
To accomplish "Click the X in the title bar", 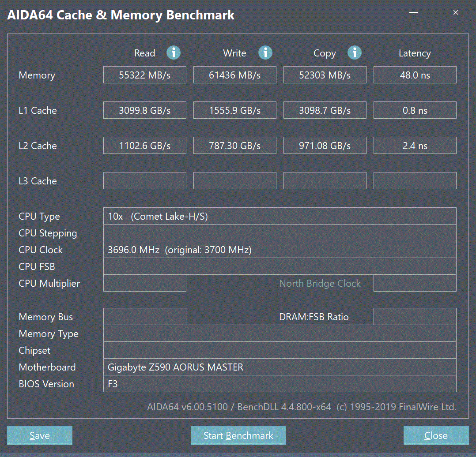I will pyautogui.click(x=456, y=13).
